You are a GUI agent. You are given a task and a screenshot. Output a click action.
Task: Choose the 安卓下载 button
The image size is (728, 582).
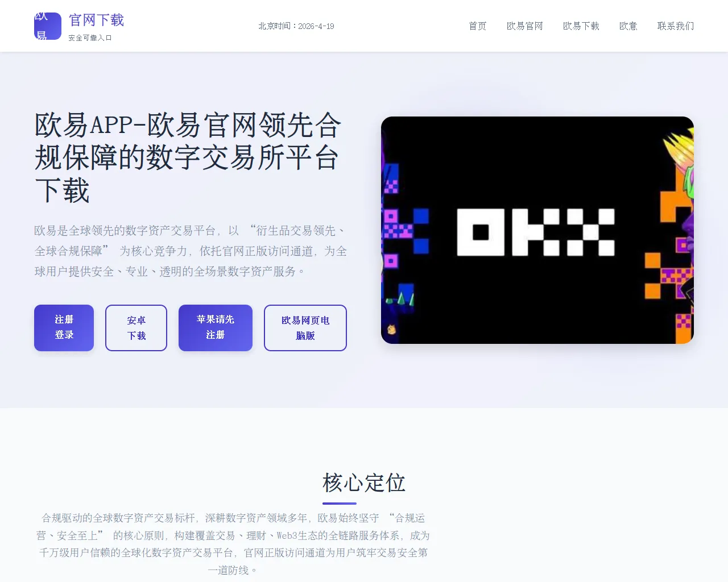point(136,328)
